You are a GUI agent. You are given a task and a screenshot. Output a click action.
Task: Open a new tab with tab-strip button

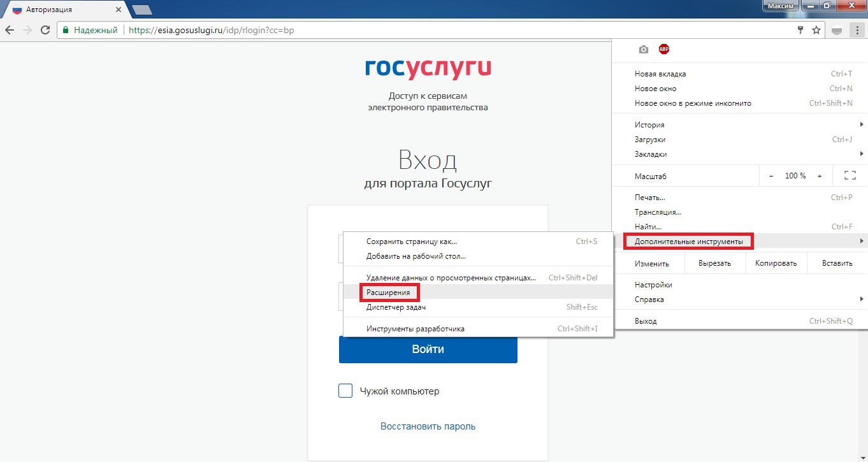click(x=141, y=10)
